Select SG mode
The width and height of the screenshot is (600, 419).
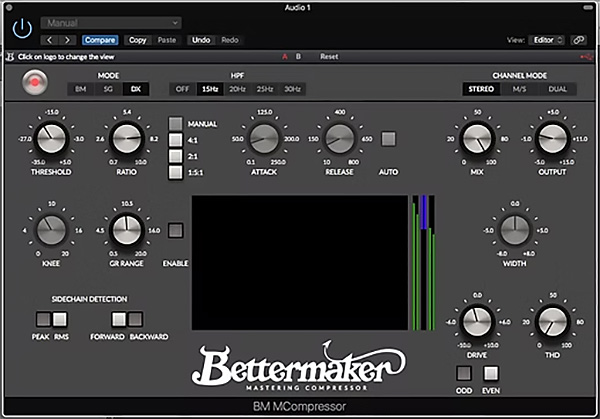point(108,89)
